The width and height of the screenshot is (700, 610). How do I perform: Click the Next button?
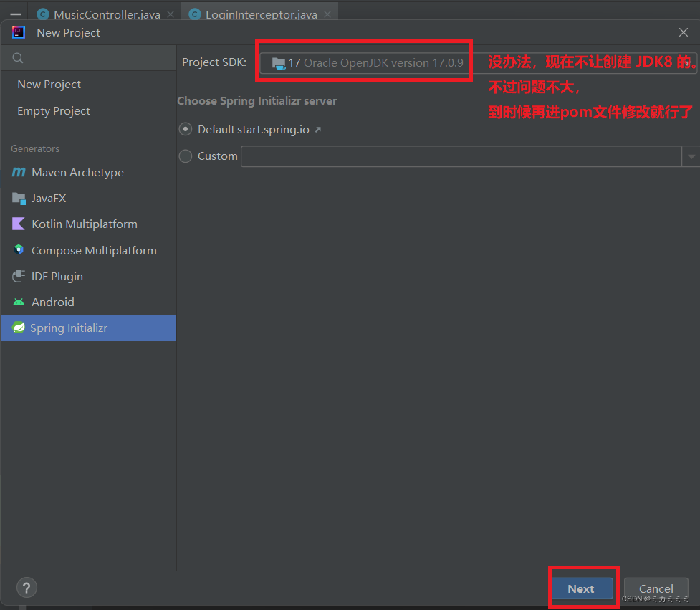pos(582,588)
